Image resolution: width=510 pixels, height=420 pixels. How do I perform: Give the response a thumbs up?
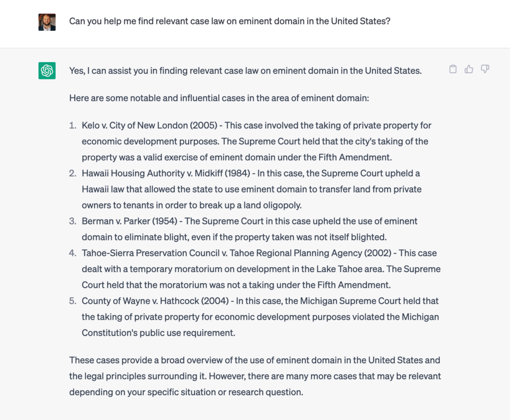point(469,69)
